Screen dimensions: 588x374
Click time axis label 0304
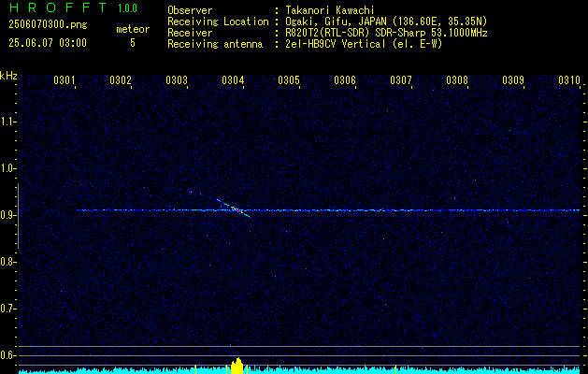point(233,79)
